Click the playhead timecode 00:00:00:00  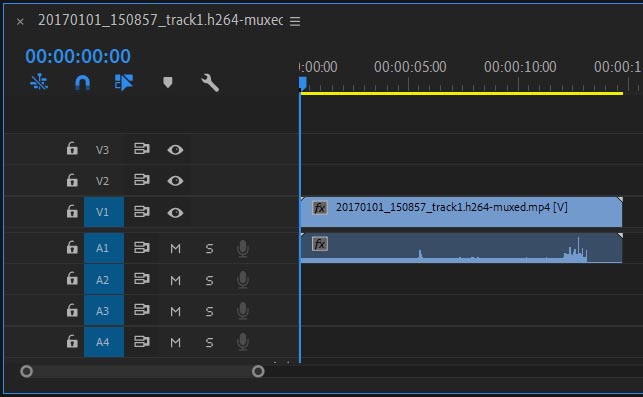(78, 56)
